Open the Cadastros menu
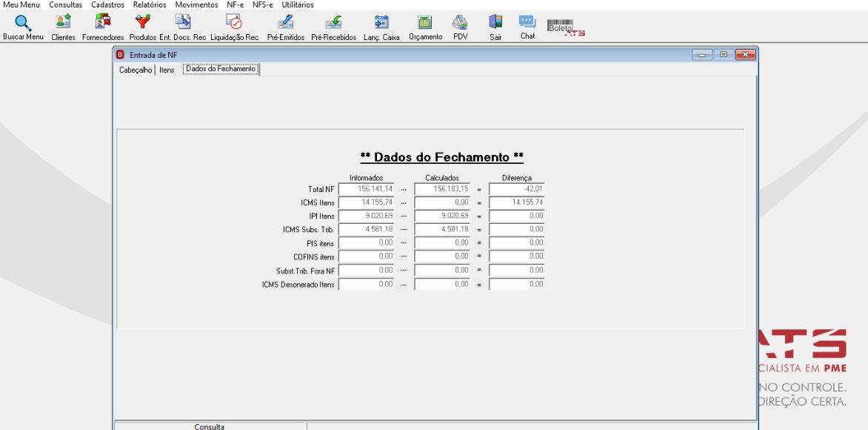 [107, 4]
